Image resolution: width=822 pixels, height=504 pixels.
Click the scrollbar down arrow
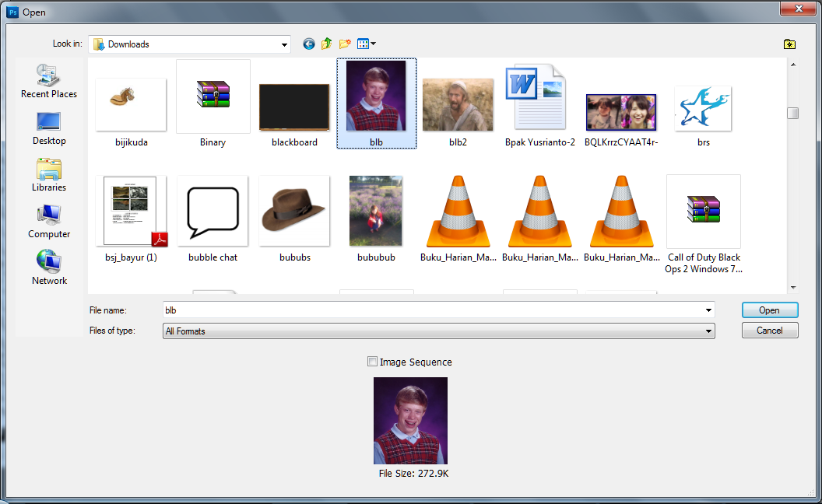(x=793, y=287)
